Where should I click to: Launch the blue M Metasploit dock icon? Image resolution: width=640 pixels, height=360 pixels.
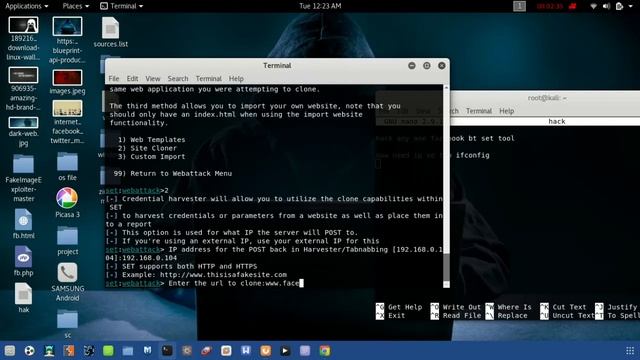point(147,351)
